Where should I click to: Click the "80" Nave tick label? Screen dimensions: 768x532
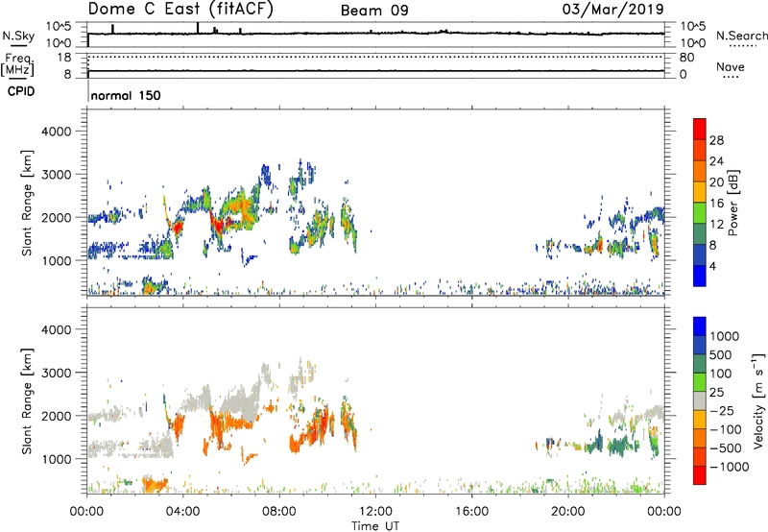[x=686, y=58]
